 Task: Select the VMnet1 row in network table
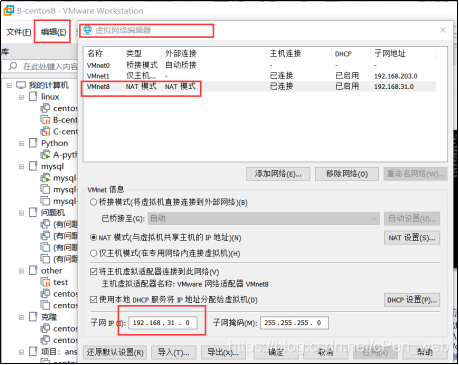(x=260, y=76)
